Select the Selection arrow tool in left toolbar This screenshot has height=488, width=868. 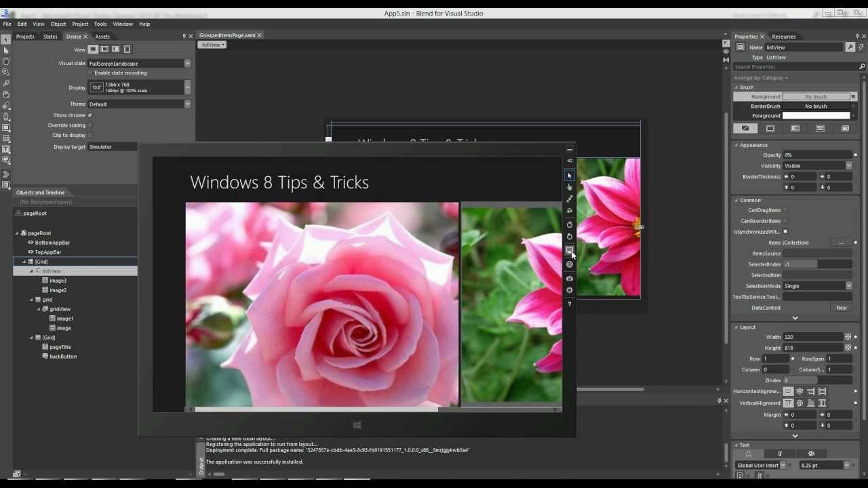point(6,39)
